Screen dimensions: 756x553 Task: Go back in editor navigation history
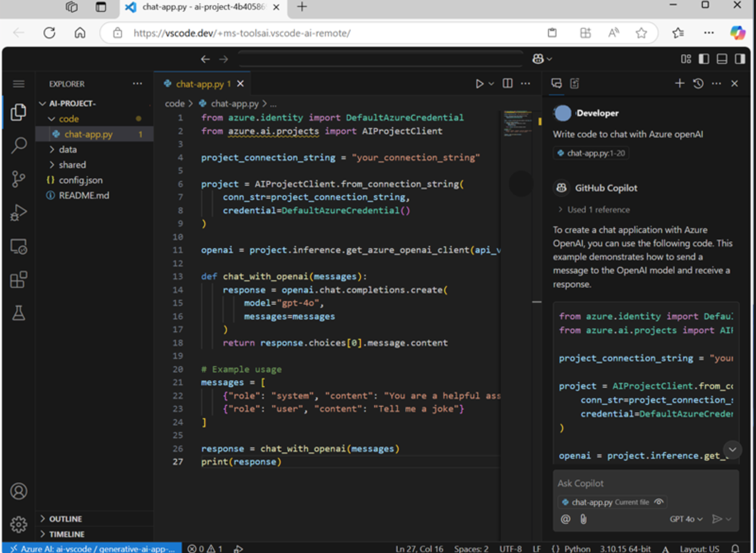click(x=205, y=59)
